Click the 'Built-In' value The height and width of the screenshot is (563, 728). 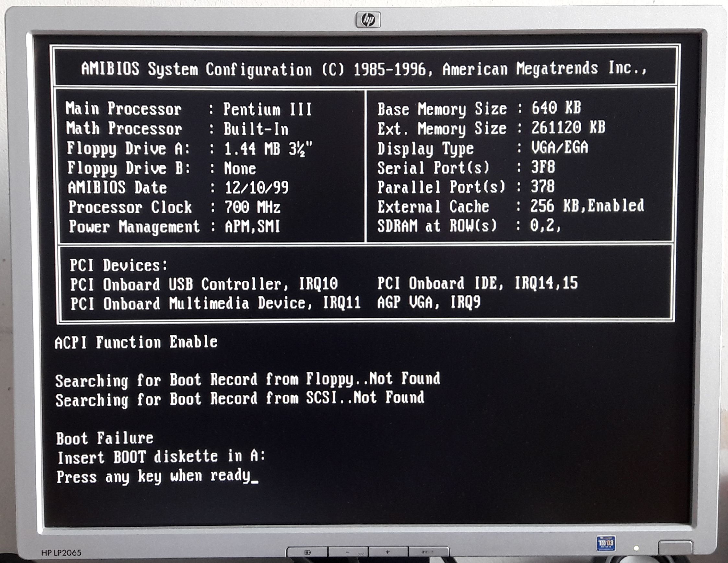[x=256, y=129]
